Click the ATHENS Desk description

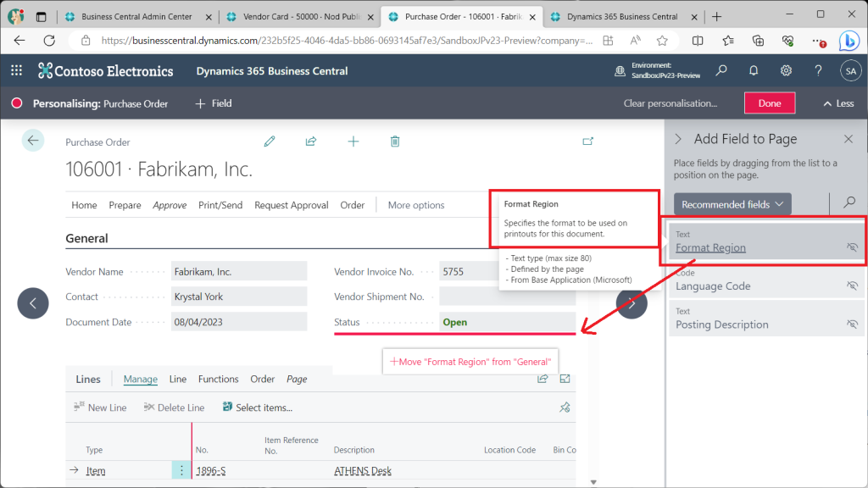point(363,471)
